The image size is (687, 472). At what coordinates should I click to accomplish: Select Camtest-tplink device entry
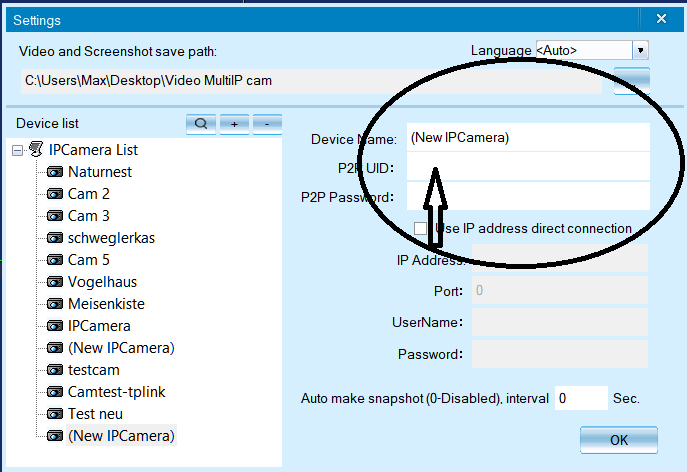[116, 392]
